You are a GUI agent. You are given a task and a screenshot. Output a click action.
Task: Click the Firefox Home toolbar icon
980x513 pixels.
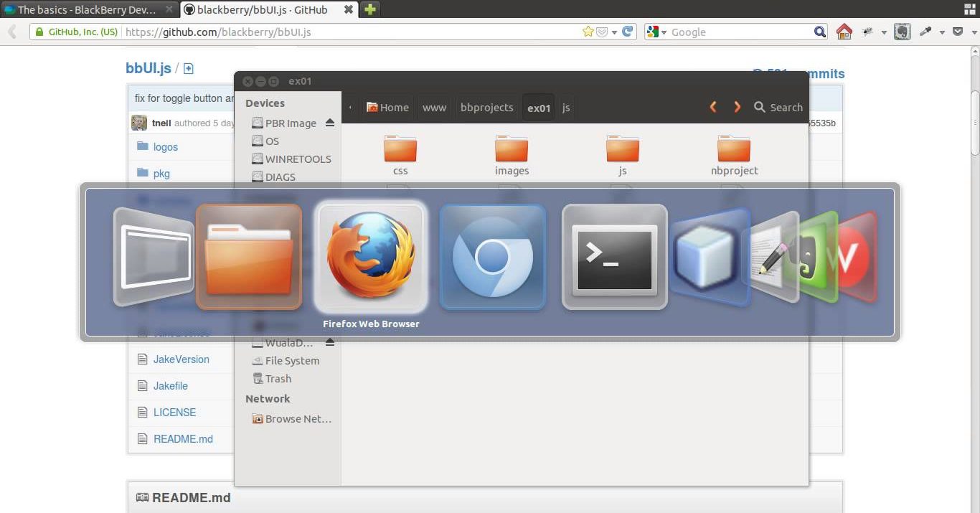[844, 32]
